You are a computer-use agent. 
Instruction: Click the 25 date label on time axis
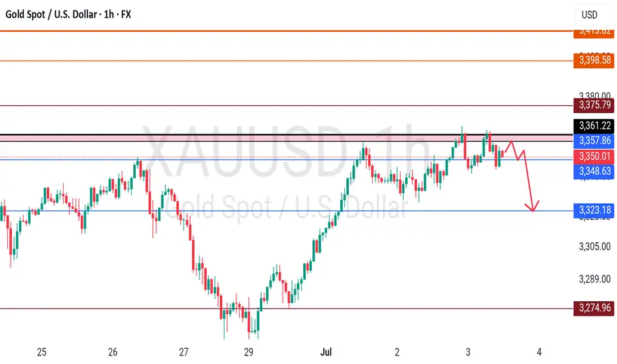42,352
